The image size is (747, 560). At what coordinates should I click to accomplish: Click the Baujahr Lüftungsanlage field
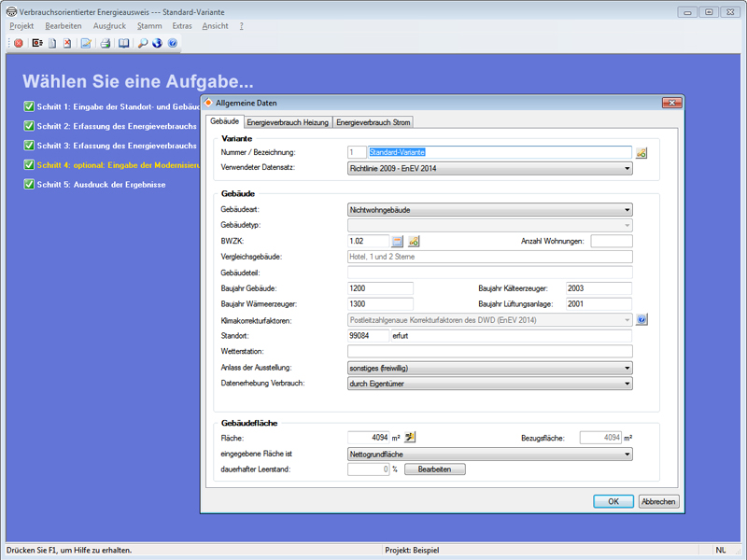pyautogui.click(x=599, y=304)
